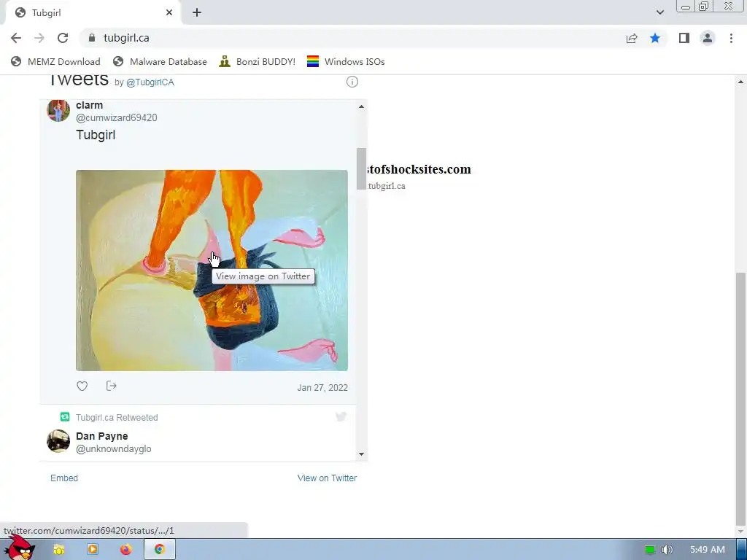The height and width of the screenshot is (560, 747).
Task: Share the tweet with the share icon
Action: [112, 386]
